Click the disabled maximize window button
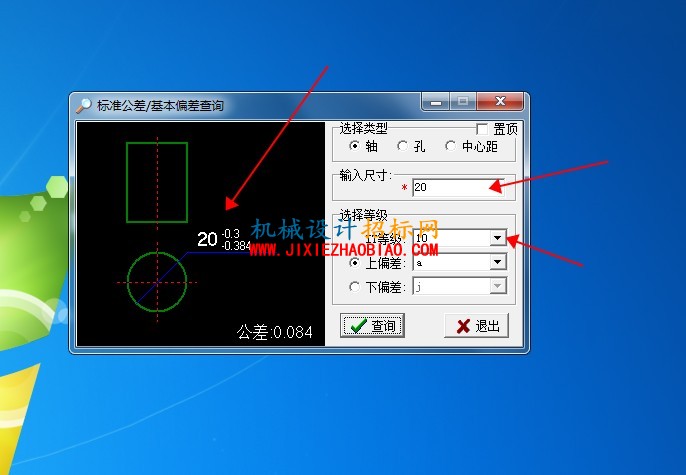 point(463,101)
